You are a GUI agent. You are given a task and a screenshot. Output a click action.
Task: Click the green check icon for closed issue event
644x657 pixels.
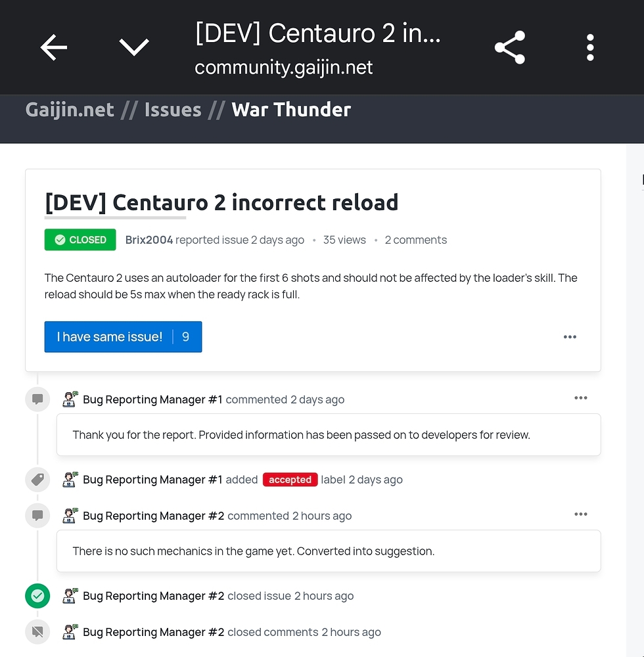[37, 595]
